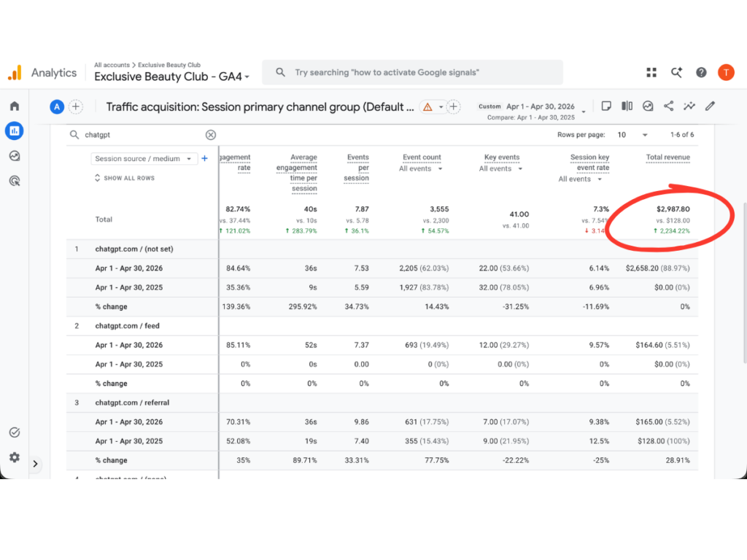Image resolution: width=747 pixels, height=560 pixels.
Task: Sort by Events per session header
Action: click(x=357, y=168)
